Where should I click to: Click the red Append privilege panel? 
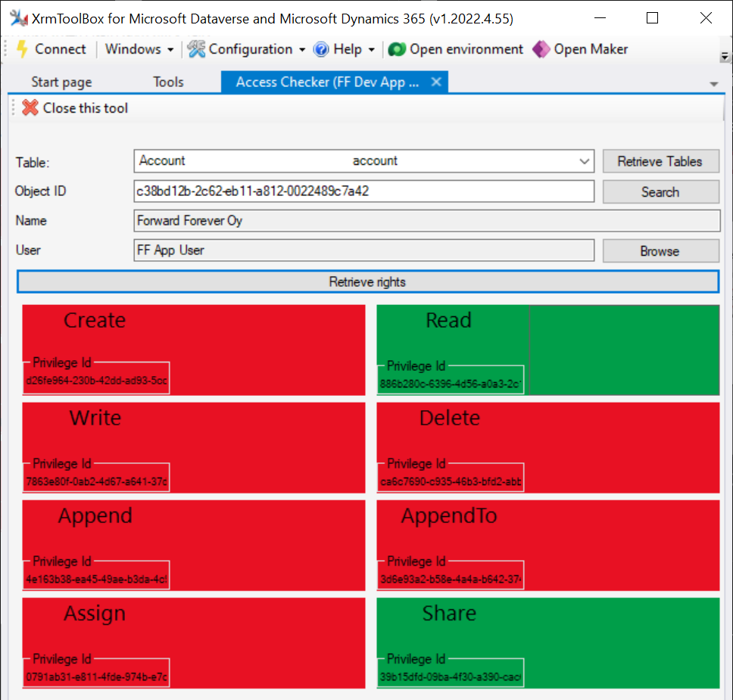194,546
